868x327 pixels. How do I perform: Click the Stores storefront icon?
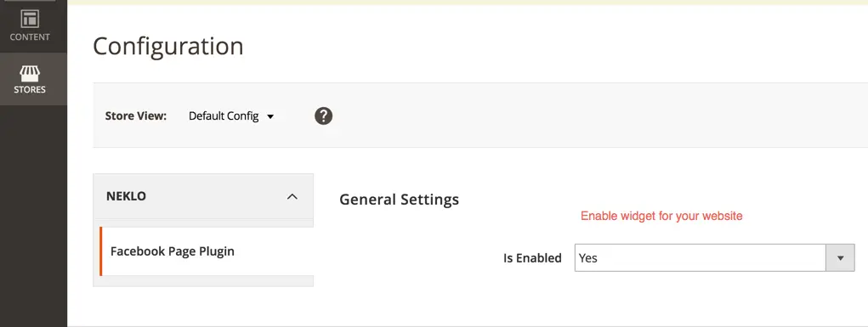coord(30,72)
